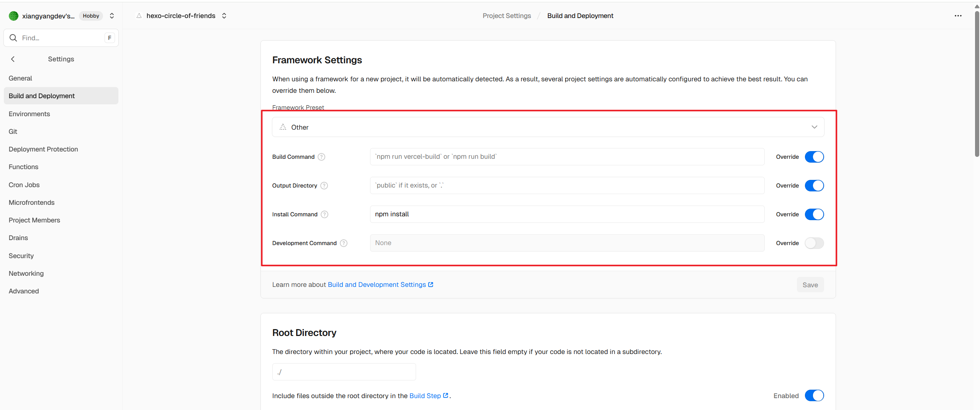
Task: Click the Build Command help icon
Action: click(321, 157)
